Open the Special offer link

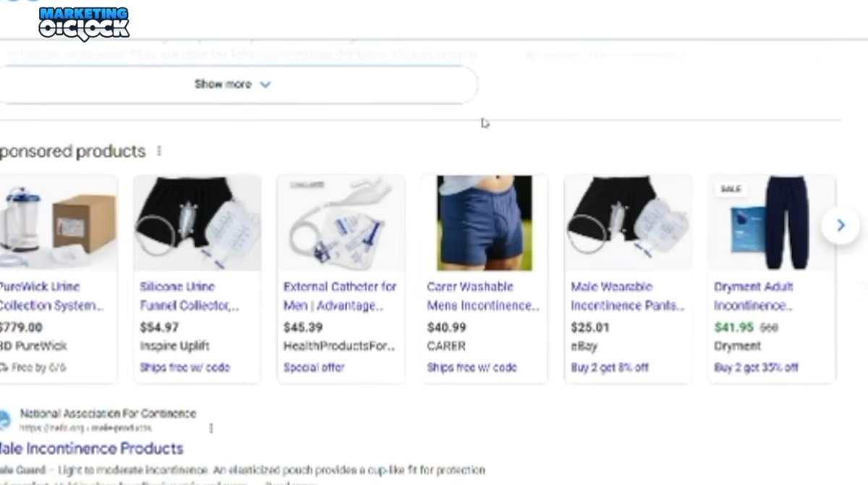[x=314, y=367]
